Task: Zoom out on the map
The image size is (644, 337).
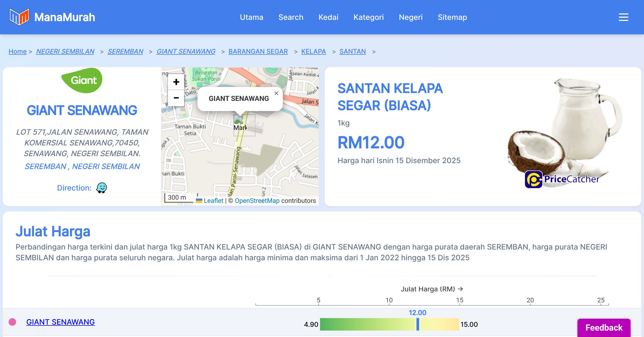Action: point(176,98)
